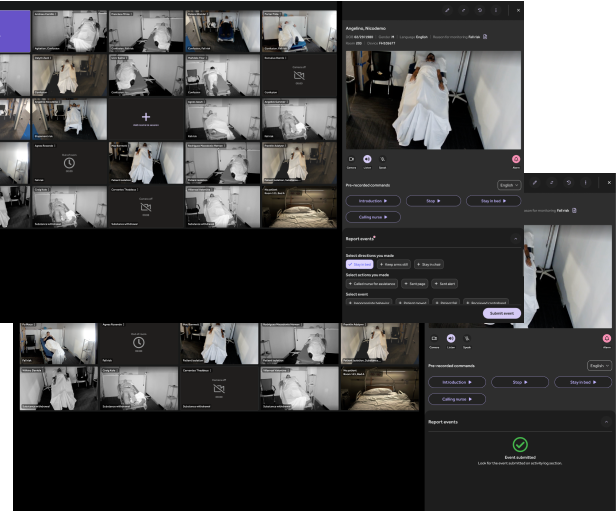Open the vertical dots menu in the Event submitted panel

[x=585, y=183]
